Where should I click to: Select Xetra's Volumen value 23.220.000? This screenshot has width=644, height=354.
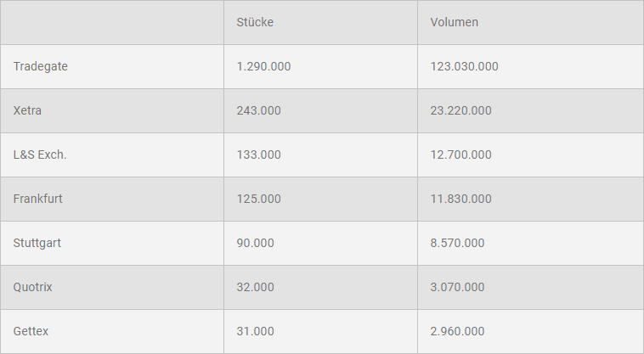461,110
